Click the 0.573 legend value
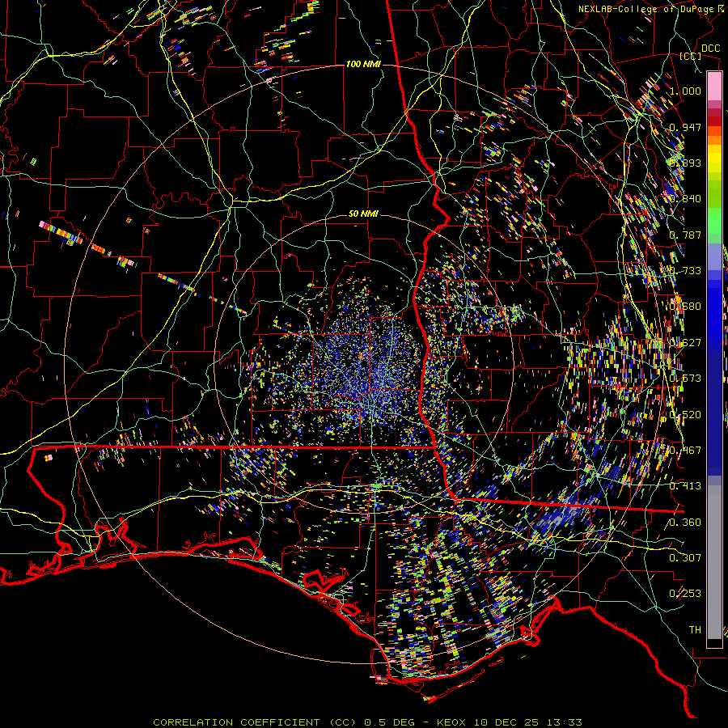Image resolution: width=728 pixels, height=728 pixels. (685, 379)
